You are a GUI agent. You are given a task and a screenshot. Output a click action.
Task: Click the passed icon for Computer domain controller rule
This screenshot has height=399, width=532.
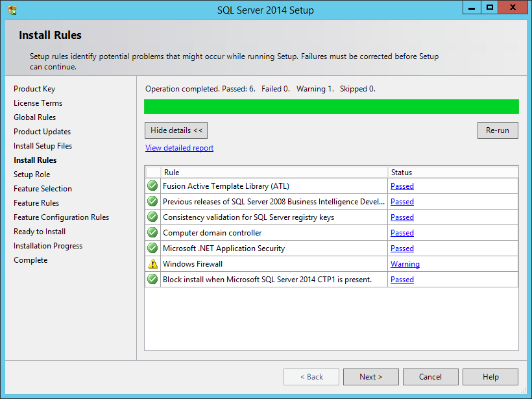pos(152,232)
